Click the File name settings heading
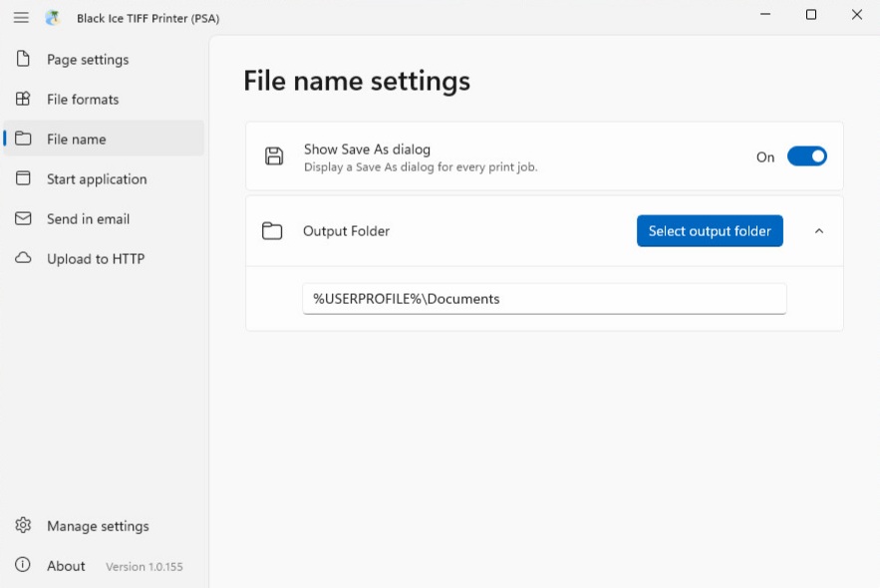Image resolution: width=880 pixels, height=588 pixels. click(357, 82)
